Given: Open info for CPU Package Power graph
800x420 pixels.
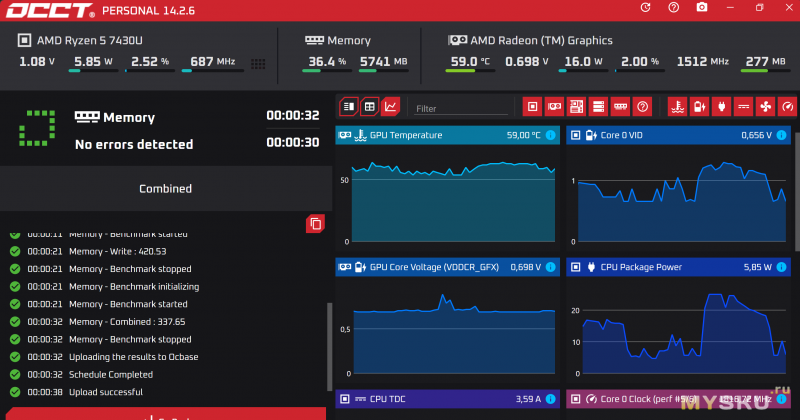Looking at the screenshot, I should pyautogui.click(x=781, y=267).
